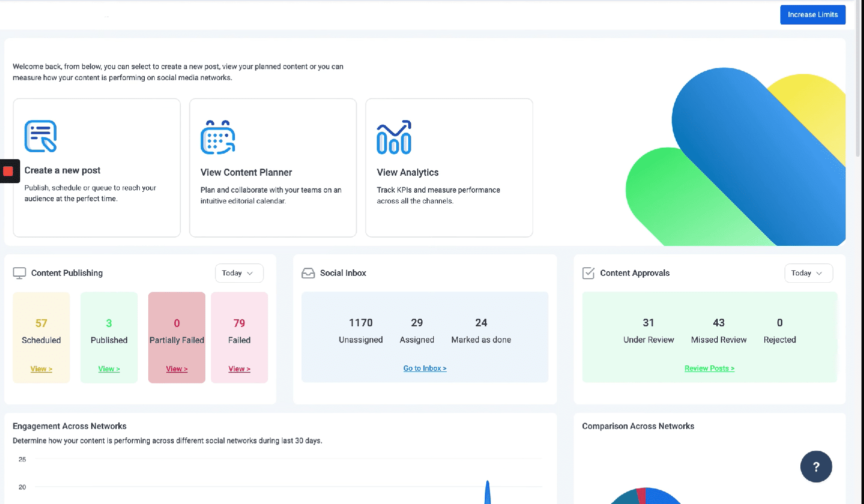The image size is (864, 504).
Task: Click the Scheduled label
Action: [41, 340]
